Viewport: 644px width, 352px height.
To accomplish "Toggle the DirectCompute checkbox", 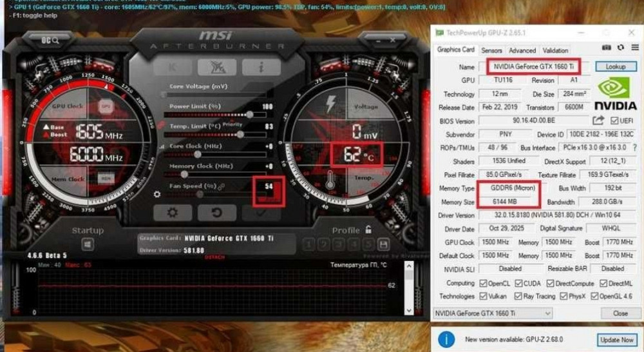I will tap(551, 283).
